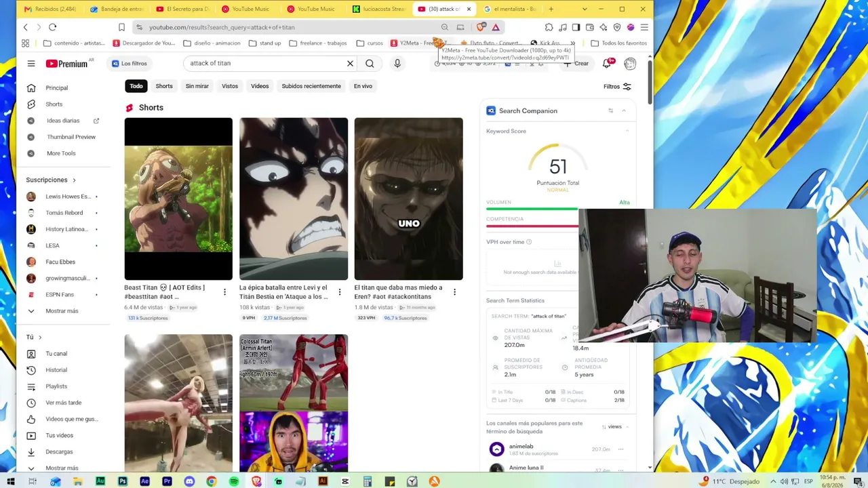Image resolution: width=868 pixels, height=488 pixels.
Task: Launch Spotify from the taskbar
Action: point(234,481)
